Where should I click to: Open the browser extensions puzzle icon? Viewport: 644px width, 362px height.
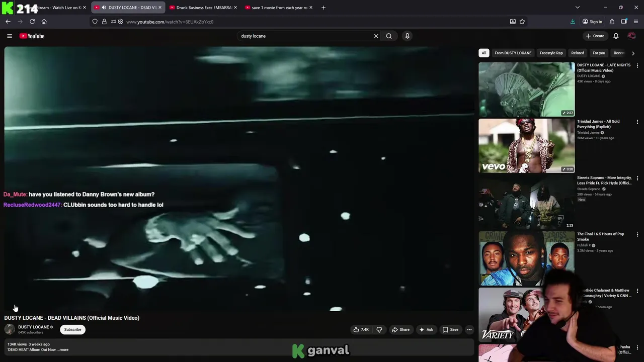(x=612, y=22)
